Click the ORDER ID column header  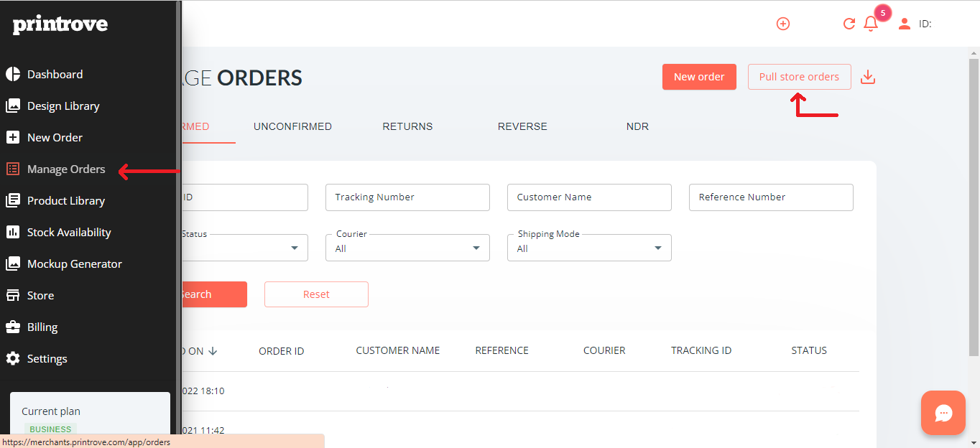point(281,351)
